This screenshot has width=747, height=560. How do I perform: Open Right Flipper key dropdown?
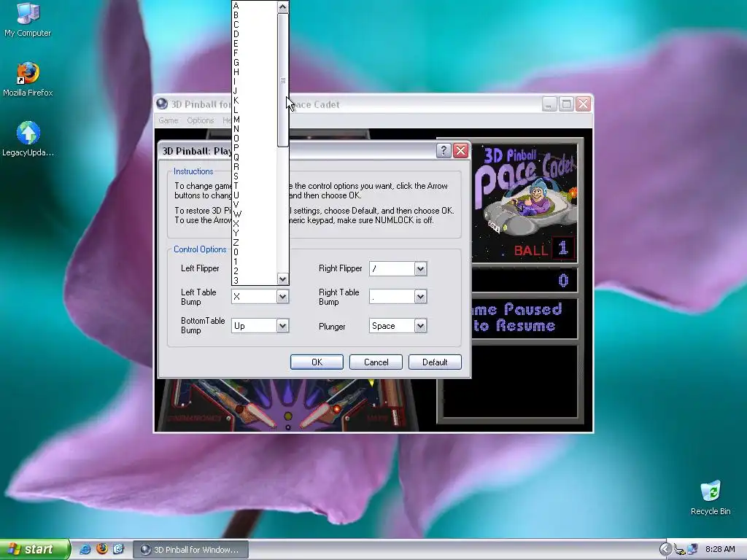(x=420, y=268)
